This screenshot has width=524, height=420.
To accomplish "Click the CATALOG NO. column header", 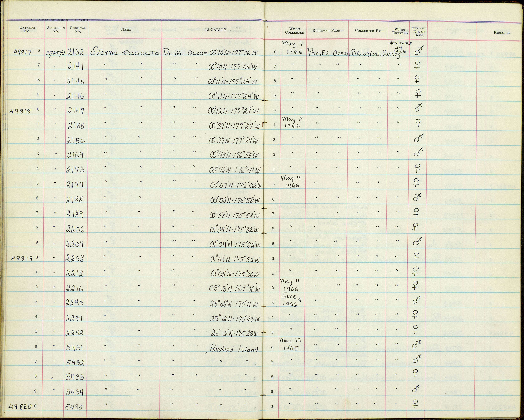I will coord(27,29).
